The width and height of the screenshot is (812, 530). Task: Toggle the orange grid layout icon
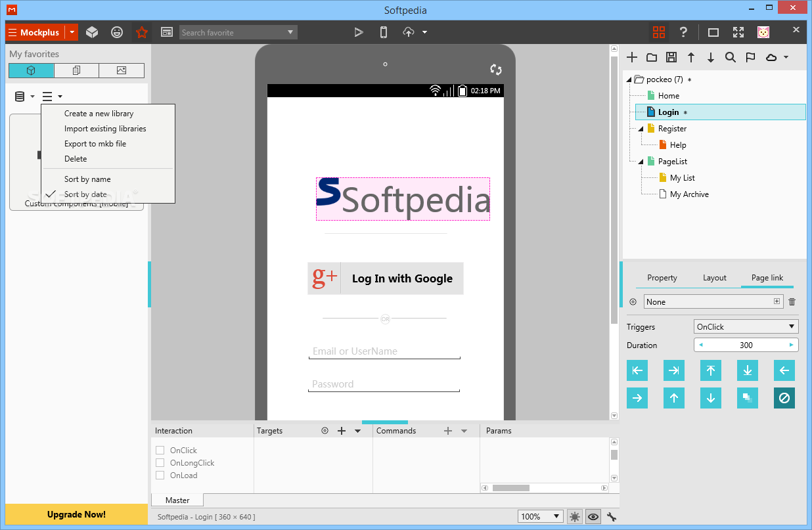pyautogui.click(x=659, y=32)
